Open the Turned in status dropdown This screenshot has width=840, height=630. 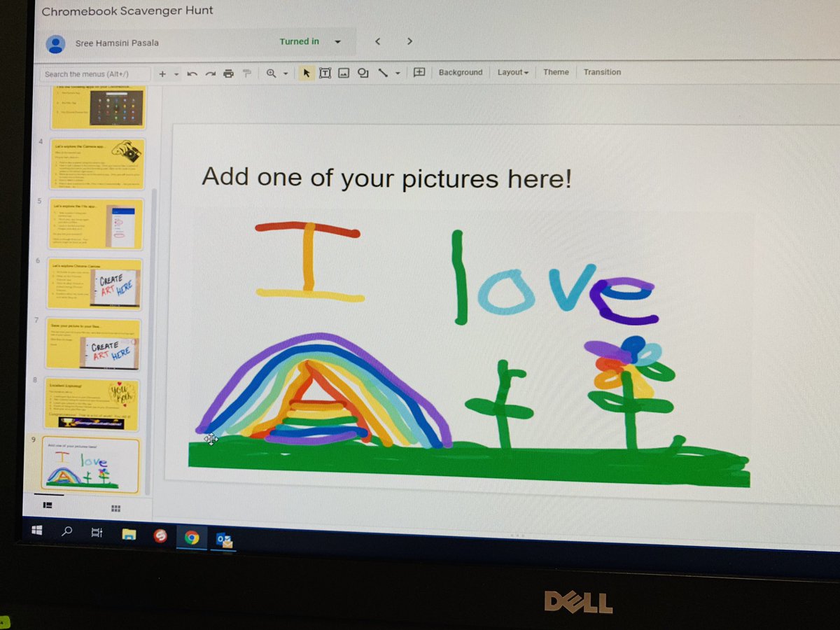click(337, 41)
